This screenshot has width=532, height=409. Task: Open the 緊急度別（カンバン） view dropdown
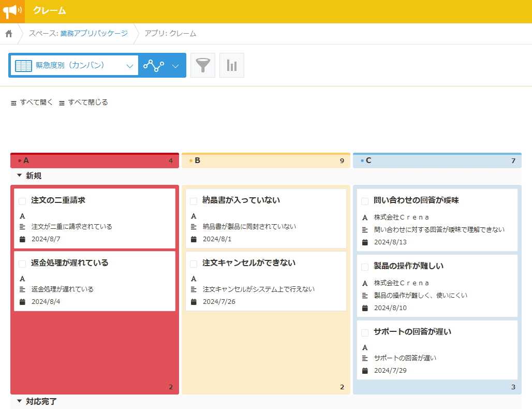(75, 65)
